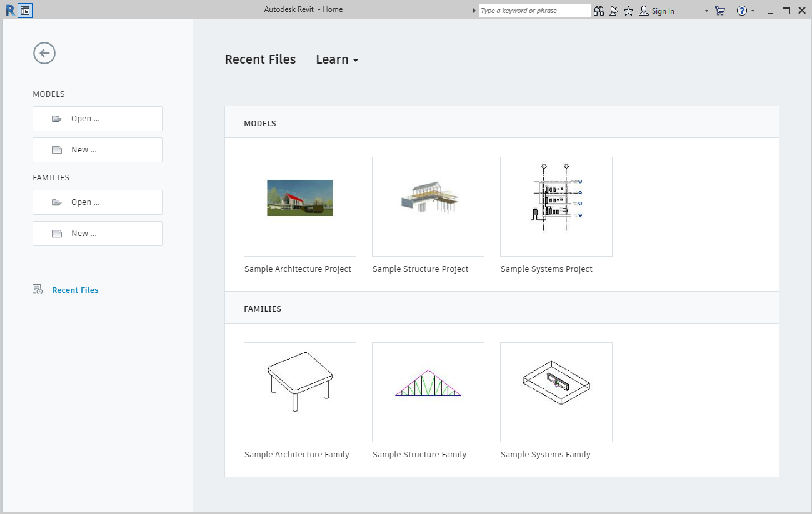Select the Recent Files heading tab

[x=260, y=59]
